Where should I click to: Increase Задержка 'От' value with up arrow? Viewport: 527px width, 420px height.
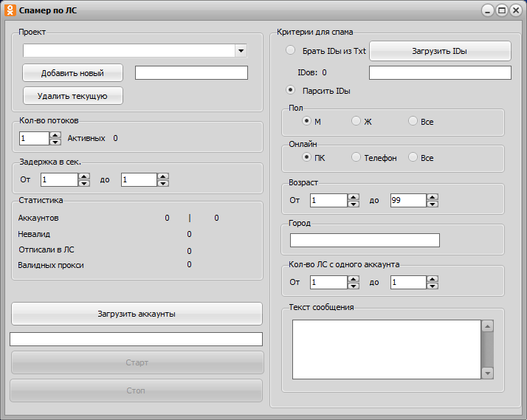click(x=84, y=176)
